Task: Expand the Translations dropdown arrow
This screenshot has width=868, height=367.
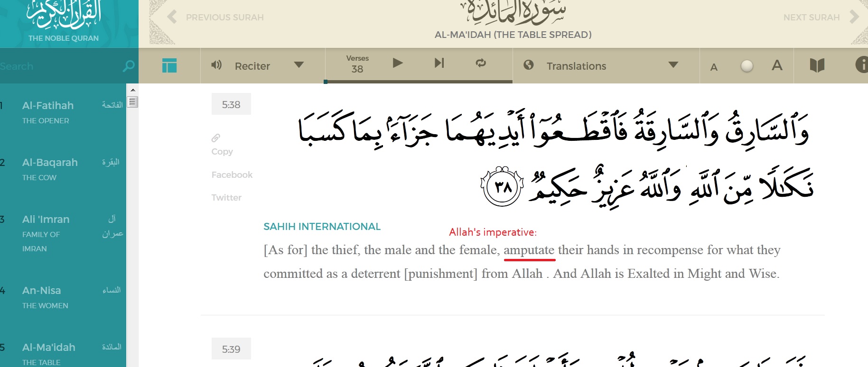Action: 673,65
